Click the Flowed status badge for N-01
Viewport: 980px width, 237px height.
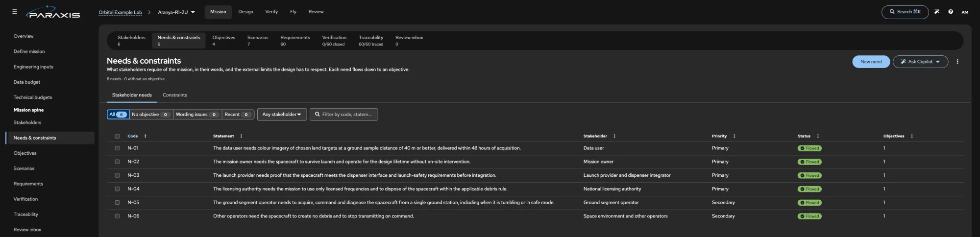coord(809,148)
